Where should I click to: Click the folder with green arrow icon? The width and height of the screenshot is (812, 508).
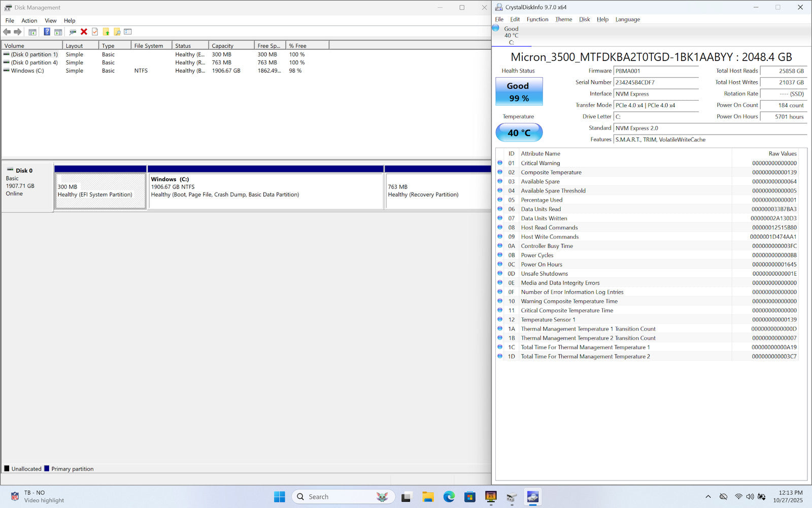[106, 32]
